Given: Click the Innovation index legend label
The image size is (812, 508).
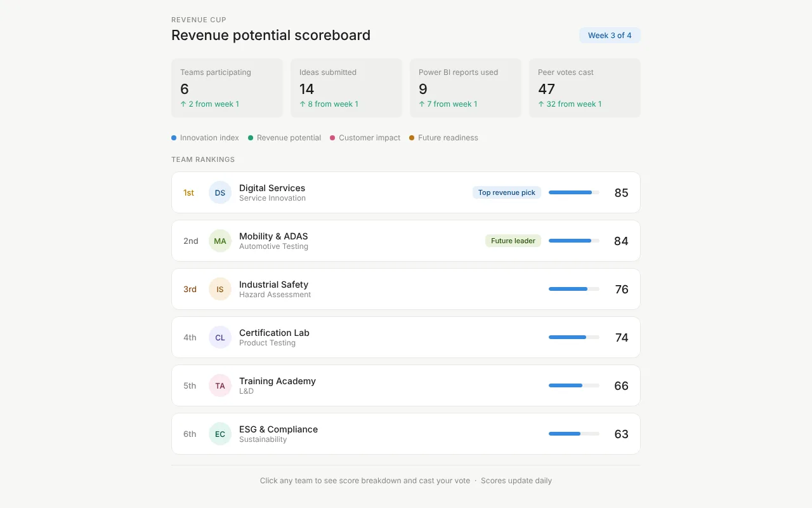Looking at the screenshot, I should coord(209,138).
